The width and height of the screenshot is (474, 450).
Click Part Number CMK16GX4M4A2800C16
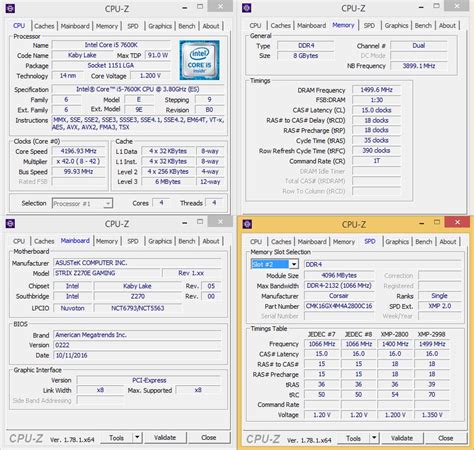point(339,306)
